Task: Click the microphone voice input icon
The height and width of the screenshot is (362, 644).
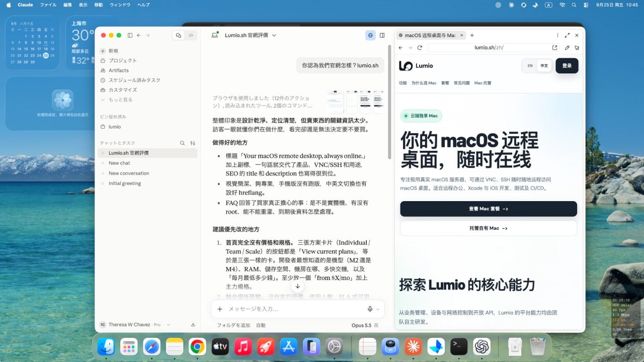Action: pyautogui.click(x=370, y=309)
